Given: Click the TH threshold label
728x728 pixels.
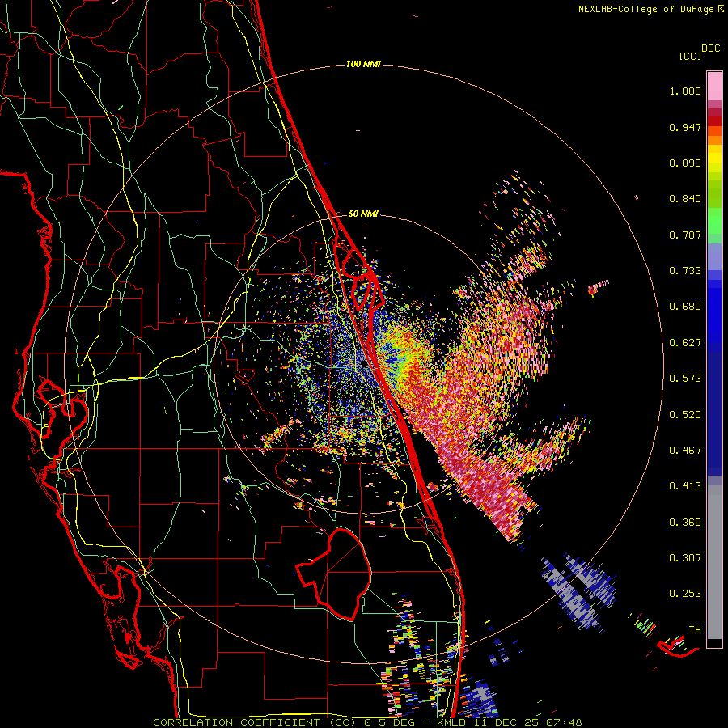Looking at the screenshot, I should [x=695, y=630].
